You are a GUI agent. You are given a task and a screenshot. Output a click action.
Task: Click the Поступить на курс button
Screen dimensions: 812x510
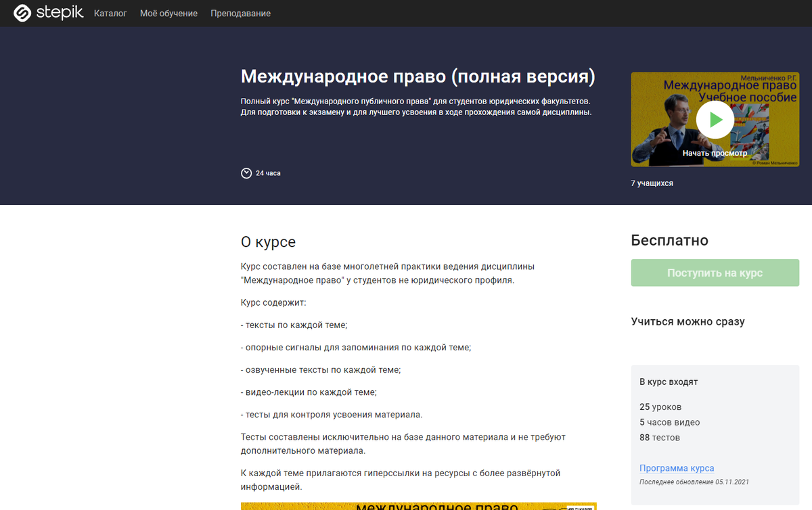[x=715, y=273]
